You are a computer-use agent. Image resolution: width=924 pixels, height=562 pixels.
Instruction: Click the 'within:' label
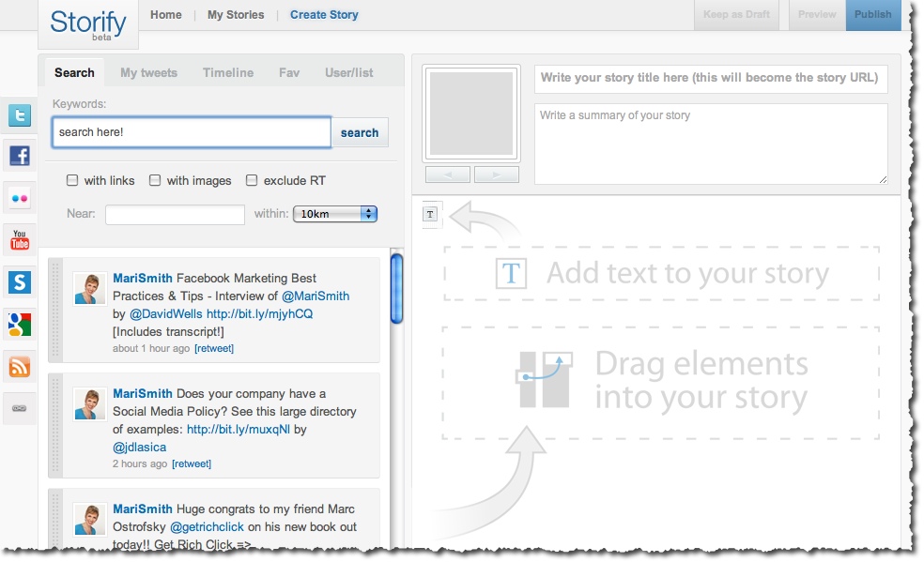[x=271, y=214]
